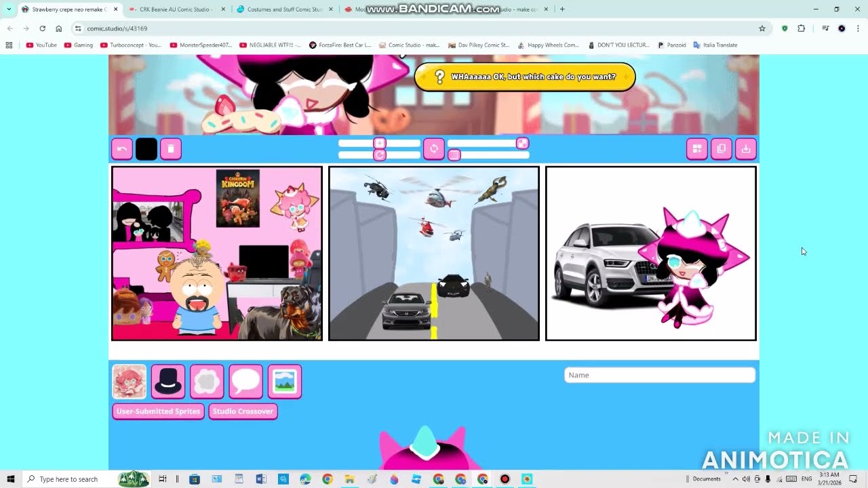868x488 pixels.
Task: Open a new browser tab
Action: coord(562,9)
